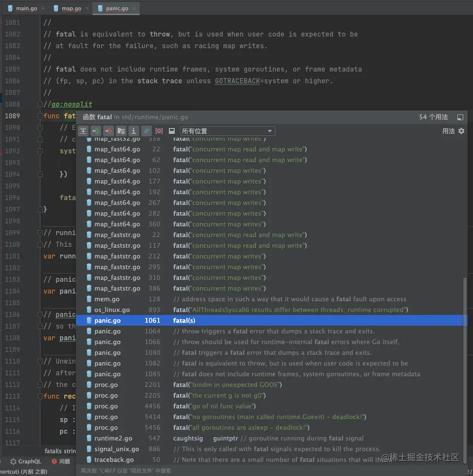Select map_faststr.go line 295 usage

click(x=270, y=267)
